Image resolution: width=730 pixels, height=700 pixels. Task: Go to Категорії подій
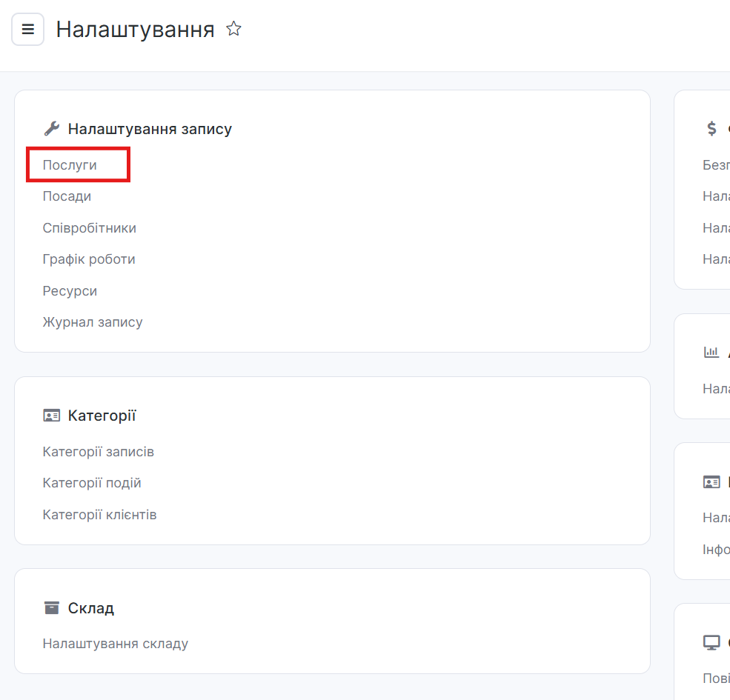[x=92, y=483]
